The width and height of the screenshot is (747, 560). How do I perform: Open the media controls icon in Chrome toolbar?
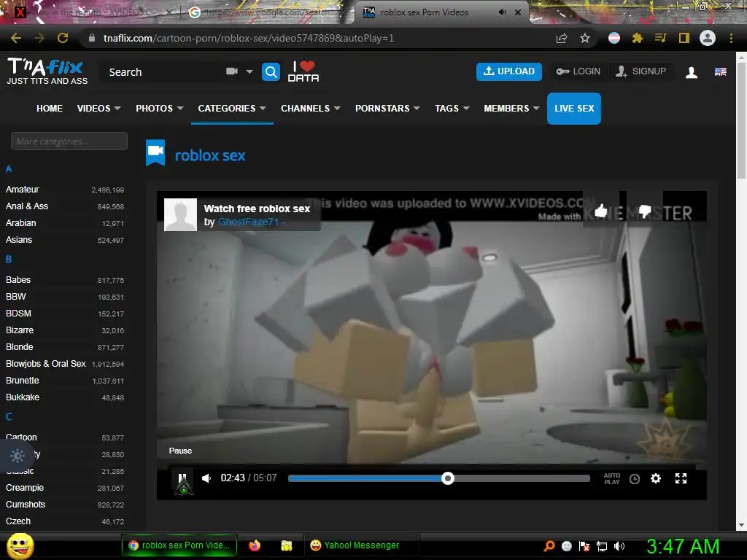[x=660, y=38]
